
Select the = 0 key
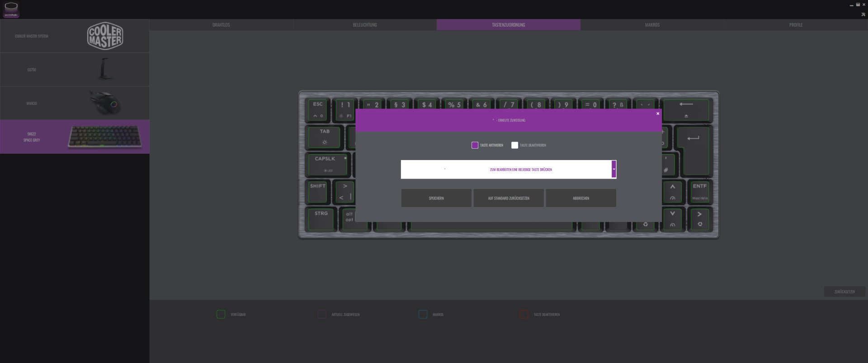tap(590, 104)
